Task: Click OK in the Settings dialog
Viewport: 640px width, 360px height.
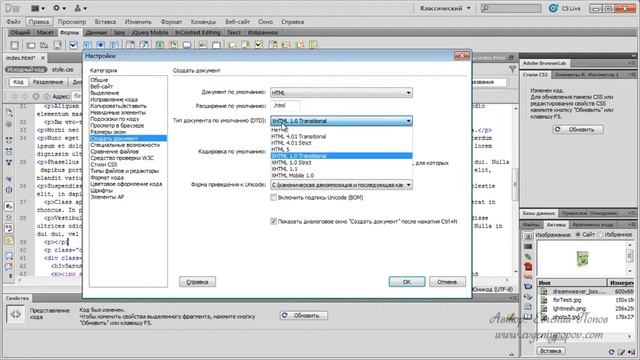Action: coord(407,282)
